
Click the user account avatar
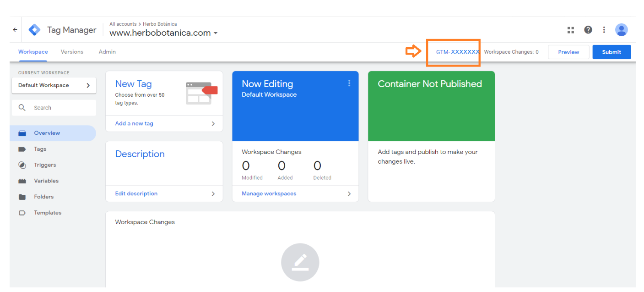click(621, 30)
